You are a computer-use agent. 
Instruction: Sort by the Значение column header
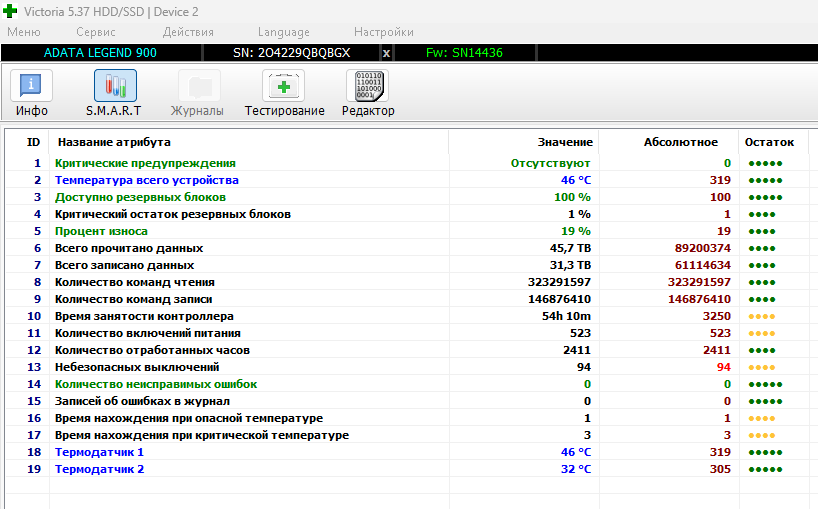point(565,142)
